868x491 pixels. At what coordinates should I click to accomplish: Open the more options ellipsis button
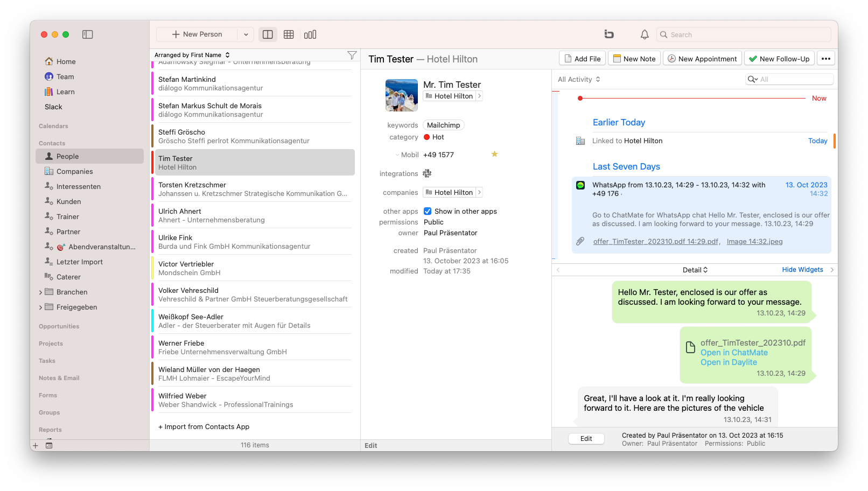tap(826, 59)
